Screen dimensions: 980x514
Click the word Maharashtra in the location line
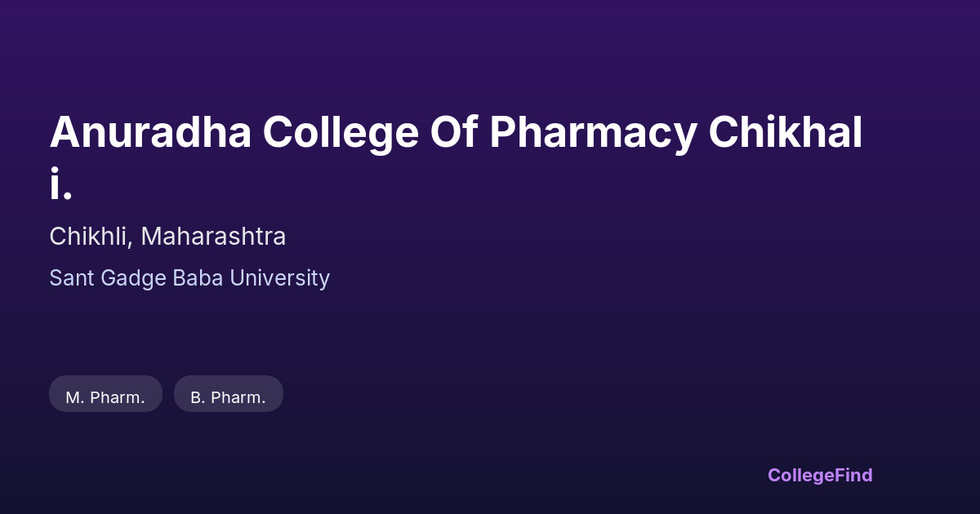pos(213,237)
